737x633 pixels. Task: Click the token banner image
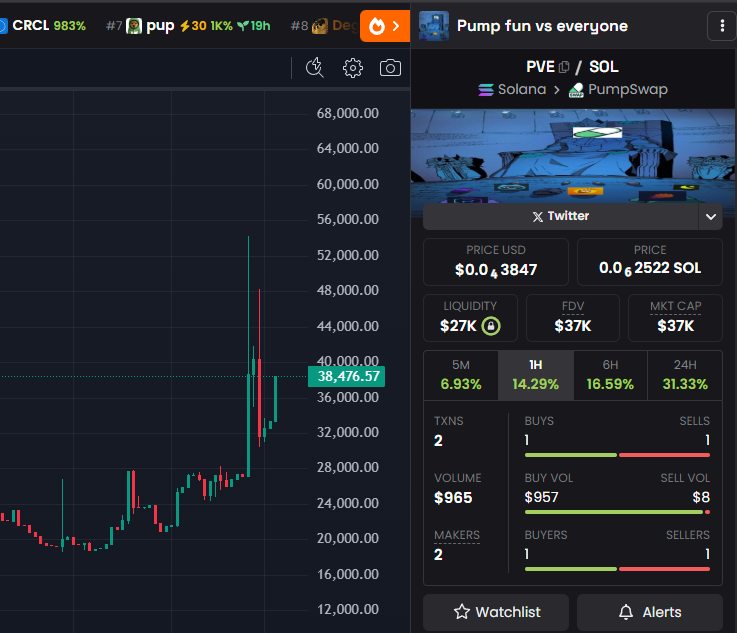tap(573, 156)
